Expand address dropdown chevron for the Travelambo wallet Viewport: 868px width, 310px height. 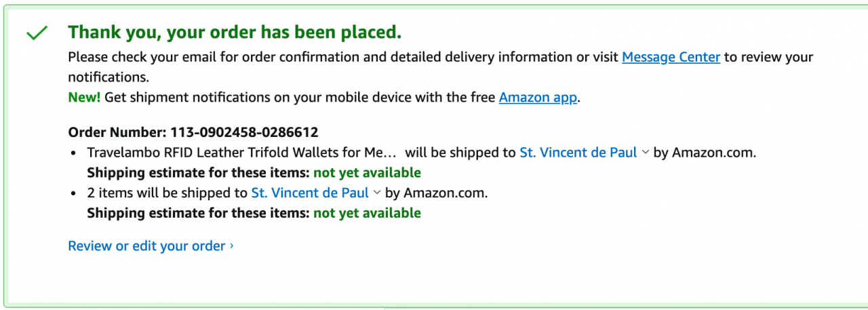[x=645, y=153]
